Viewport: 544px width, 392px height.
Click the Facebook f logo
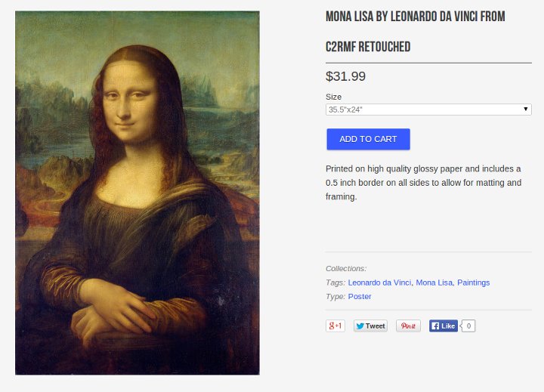pyautogui.click(x=435, y=326)
